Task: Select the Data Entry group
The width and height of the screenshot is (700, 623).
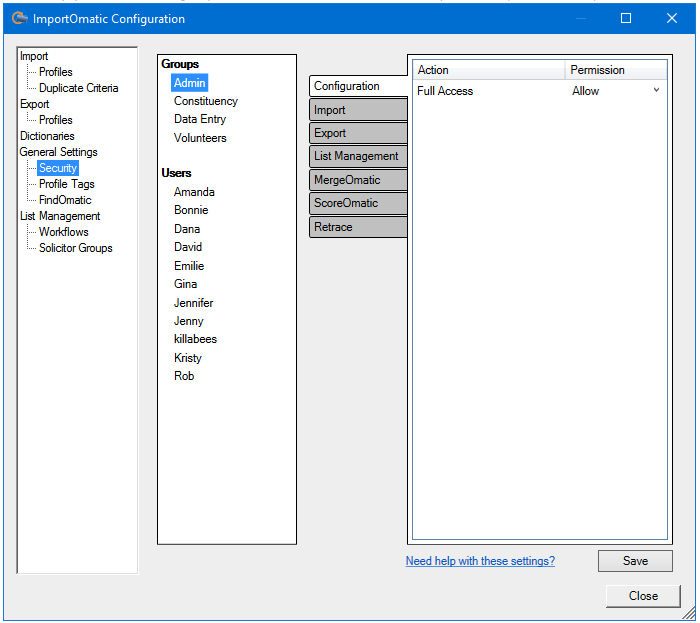Action: pos(200,119)
